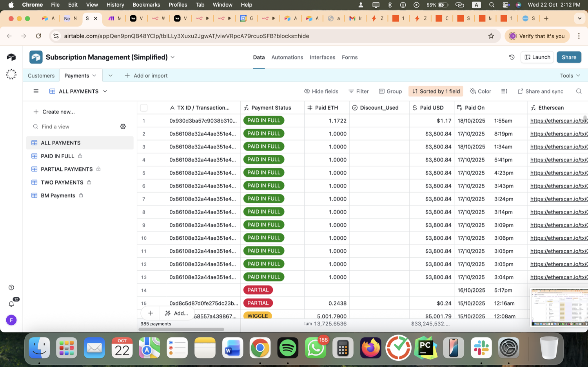Click Verify that it's you button

(x=537, y=36)
